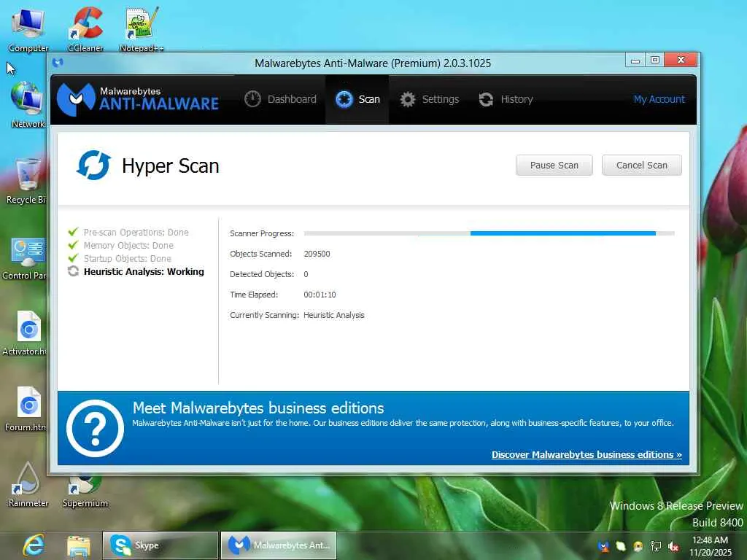The width and height of the screenshot is (747, 560).
Task: Open the Activator.htm desktop file
Action: point(26,333)
